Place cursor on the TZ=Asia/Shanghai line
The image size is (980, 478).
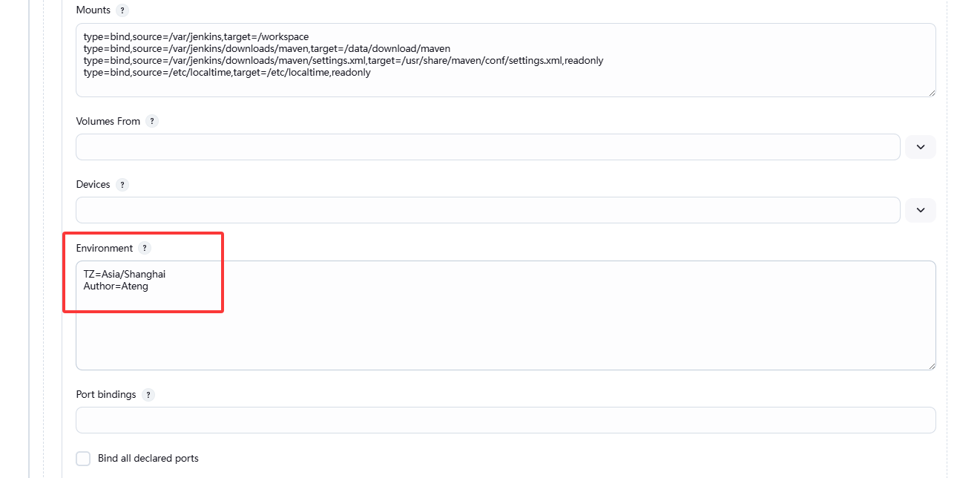(125, 274)
